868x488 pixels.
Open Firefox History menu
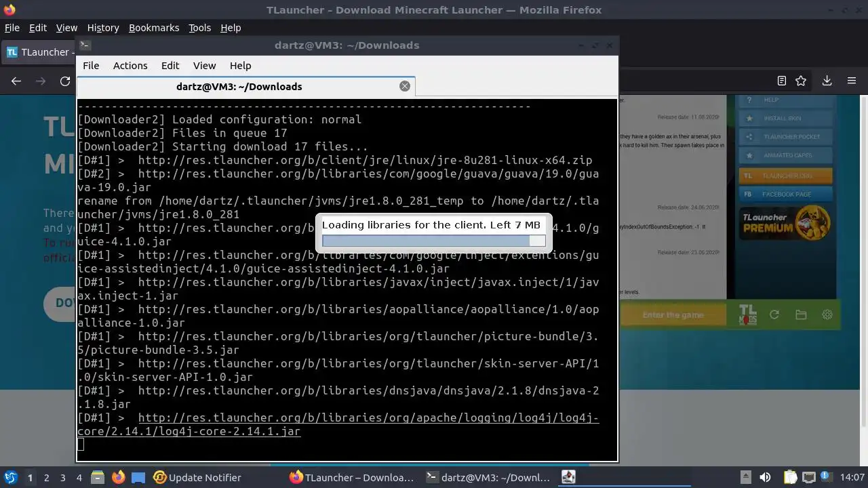103,28
